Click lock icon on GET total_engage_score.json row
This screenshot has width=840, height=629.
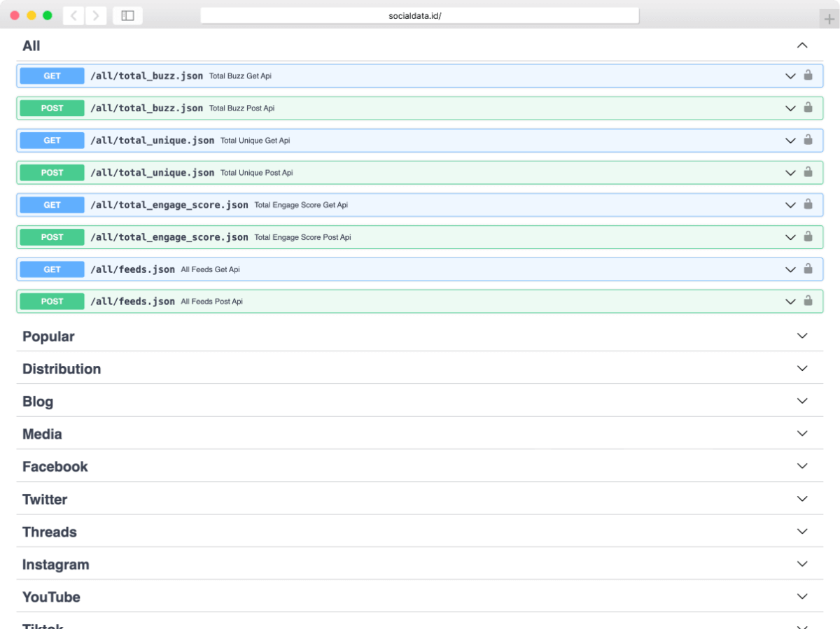pyautogui.click(x=808, y=204)
